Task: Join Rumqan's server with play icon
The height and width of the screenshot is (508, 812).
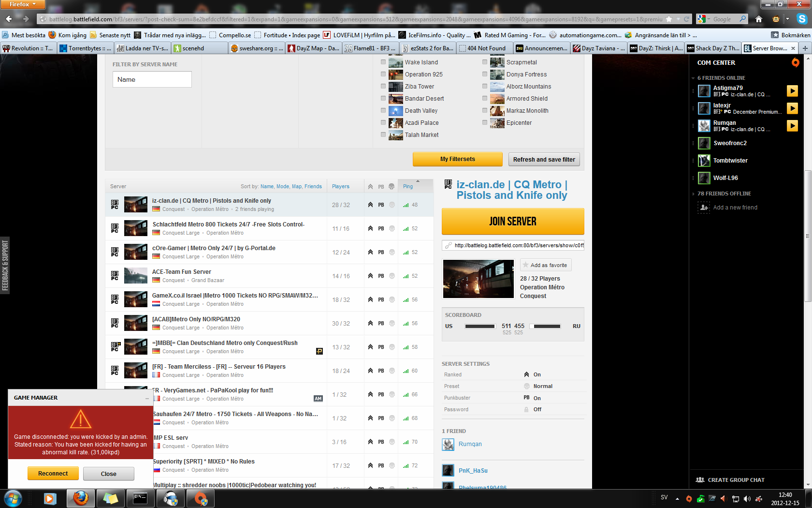Action: [x=792, y=126]
